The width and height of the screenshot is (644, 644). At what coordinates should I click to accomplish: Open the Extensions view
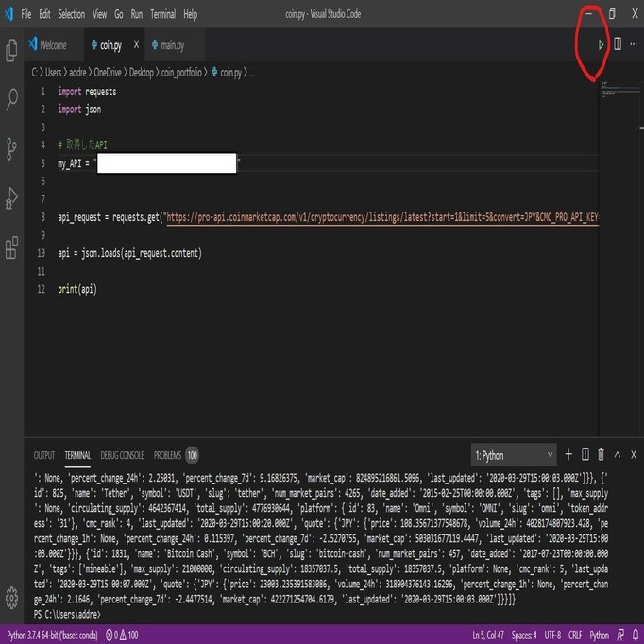click(11, 247)
